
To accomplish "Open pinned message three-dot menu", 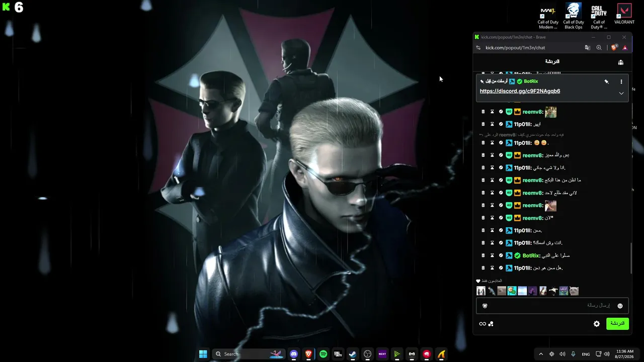I will coord(621,81).
